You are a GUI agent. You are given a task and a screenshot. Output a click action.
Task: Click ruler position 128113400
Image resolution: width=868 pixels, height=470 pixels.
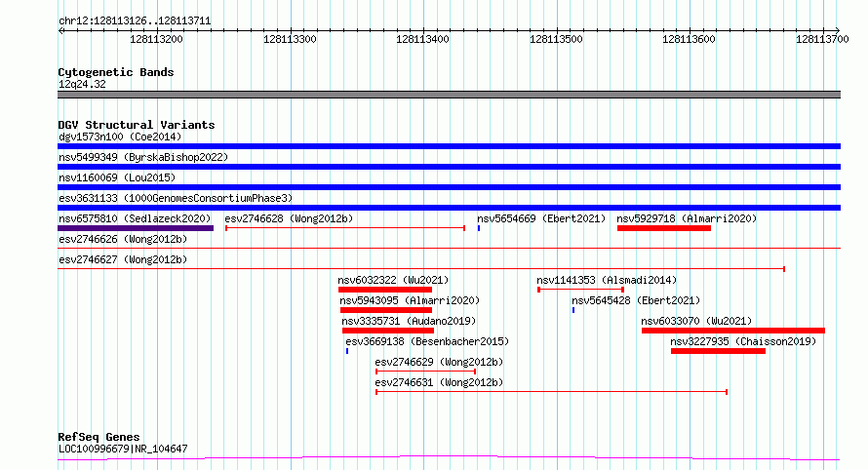pyautogui.click(x=422, y=39)
